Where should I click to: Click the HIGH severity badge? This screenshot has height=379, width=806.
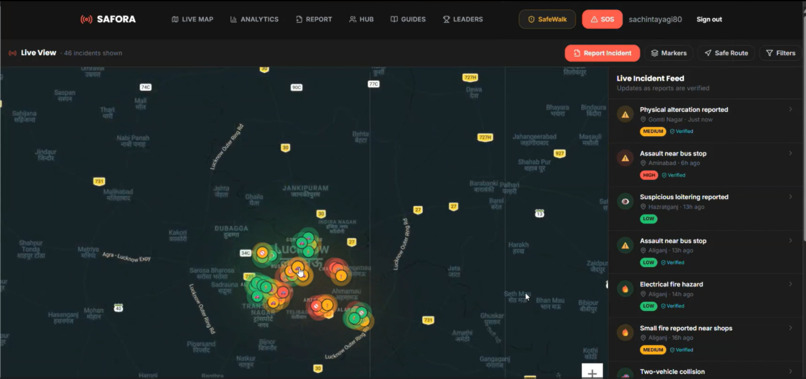tap(649, 175)
